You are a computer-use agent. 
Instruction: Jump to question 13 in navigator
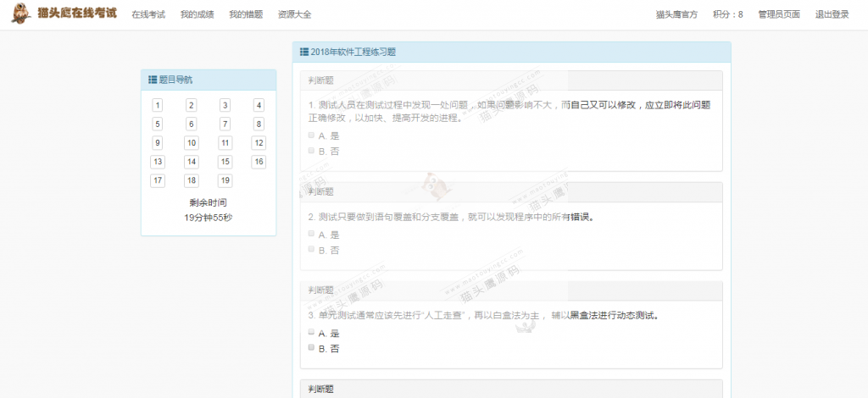(x=158, y=162)
